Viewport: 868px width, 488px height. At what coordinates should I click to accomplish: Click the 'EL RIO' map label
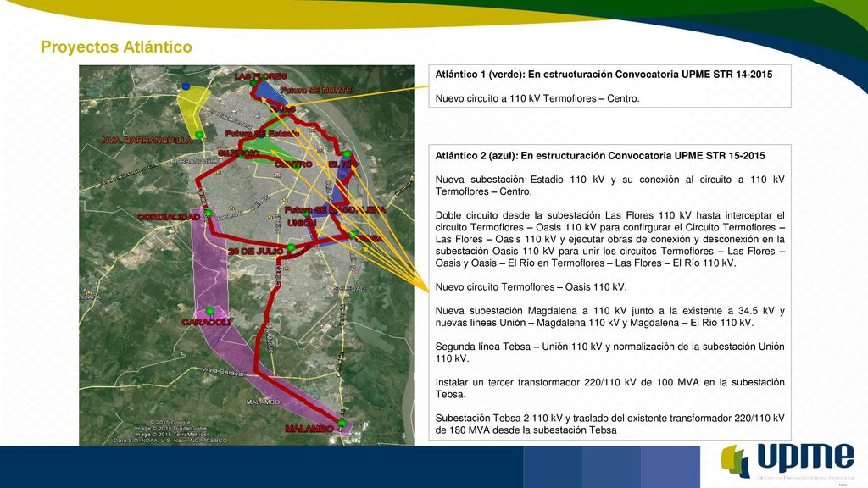point(343,164)
